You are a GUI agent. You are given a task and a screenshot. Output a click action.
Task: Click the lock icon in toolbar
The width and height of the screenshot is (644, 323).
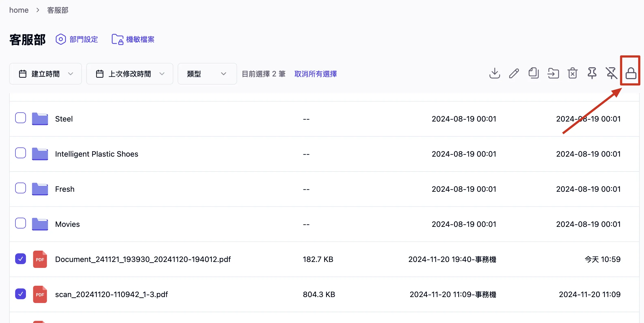point(631,73)
